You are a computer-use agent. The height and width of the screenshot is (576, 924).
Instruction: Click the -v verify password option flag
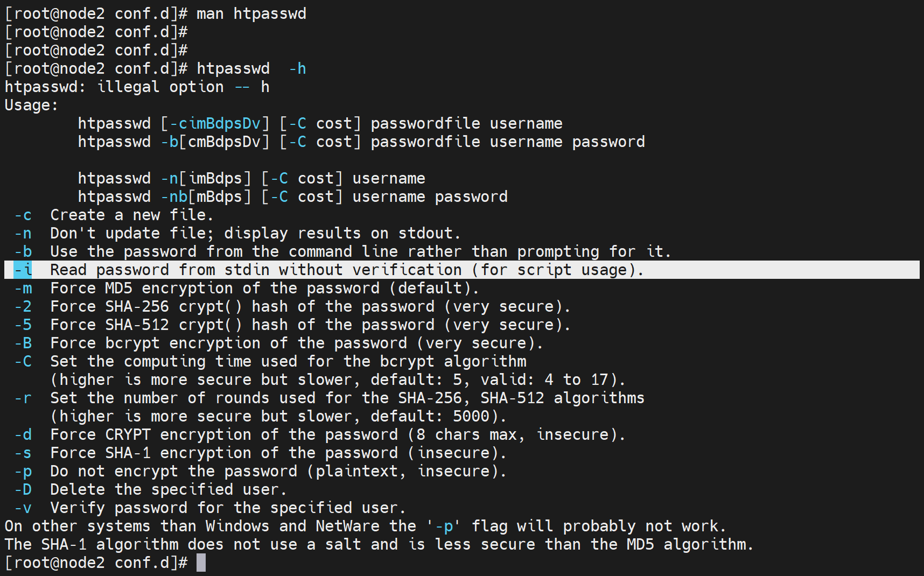[x=23, y=508]
